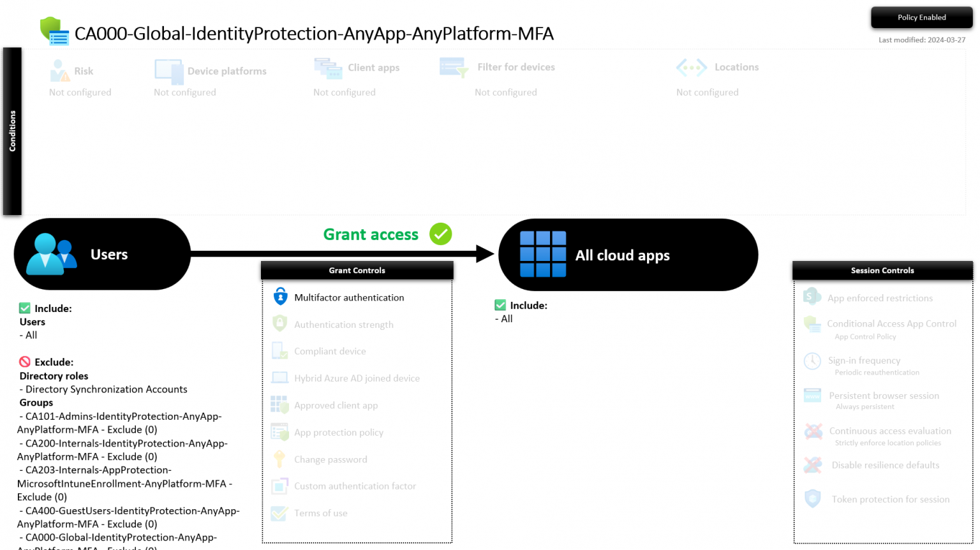
Task: Click the Policy Enabled button
Action: (x=921, y=17)
